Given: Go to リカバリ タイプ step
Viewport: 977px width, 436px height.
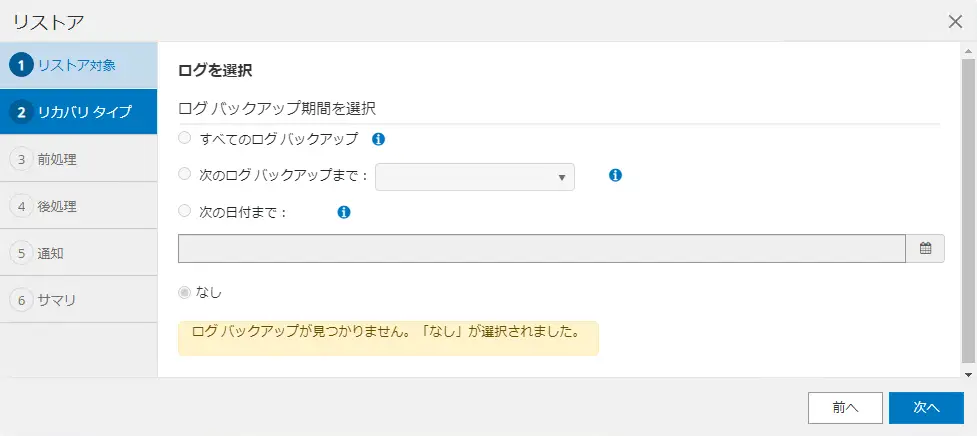Looking at the screenshot, I should coord(79,112).
